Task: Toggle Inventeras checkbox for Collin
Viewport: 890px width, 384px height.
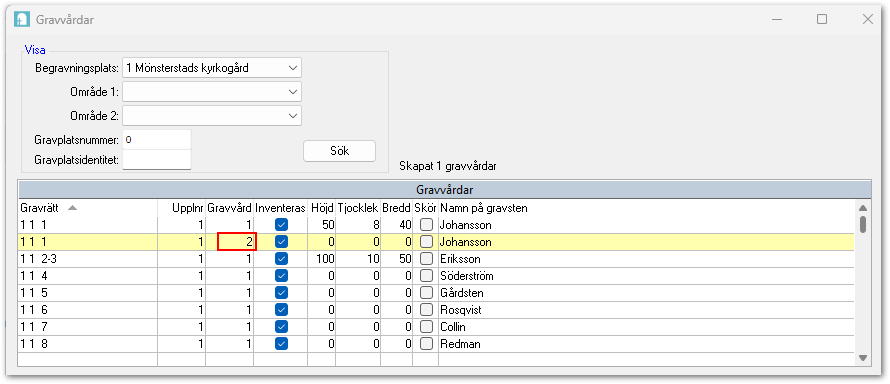Action: point(281,327)
